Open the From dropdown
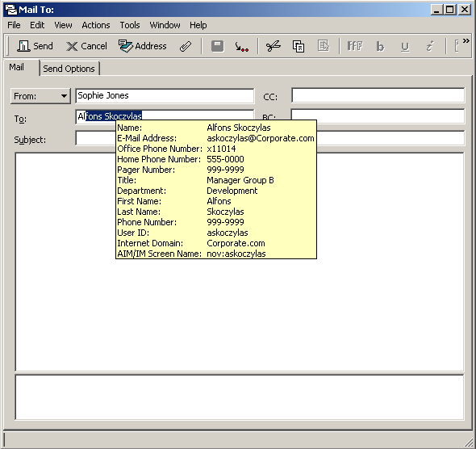This screenshot has height=449, width=476. point(40,96)
